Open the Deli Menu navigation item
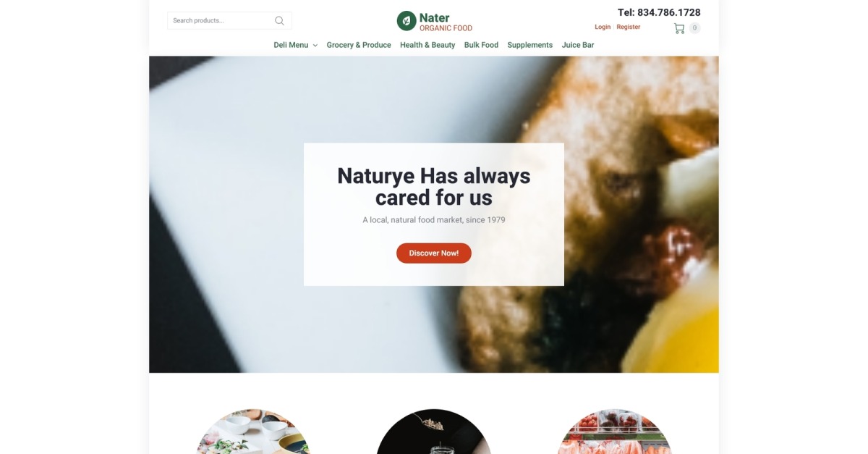Screen dimensions: 868x454 click(x=291, y=45)
